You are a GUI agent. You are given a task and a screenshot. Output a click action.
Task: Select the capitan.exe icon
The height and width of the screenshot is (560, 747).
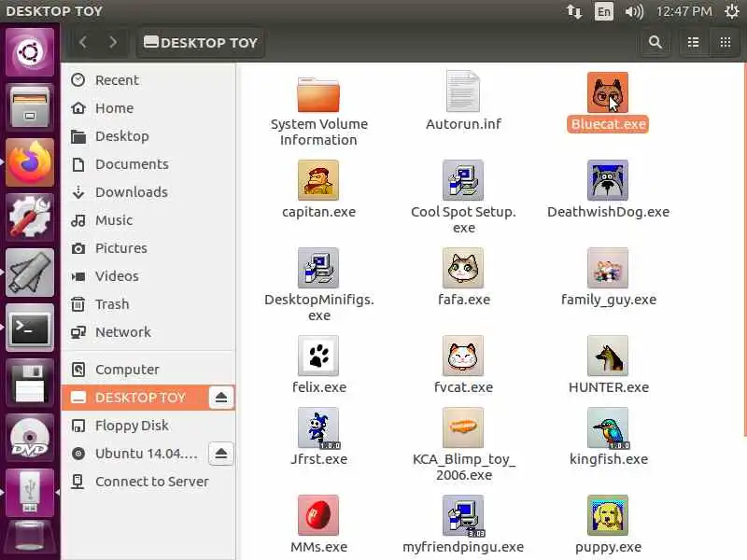pyautogui.click(x=318, y=180)
